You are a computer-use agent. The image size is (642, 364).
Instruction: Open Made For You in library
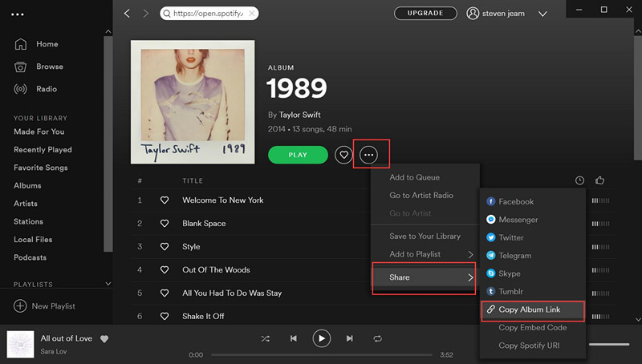click(39, 131)
